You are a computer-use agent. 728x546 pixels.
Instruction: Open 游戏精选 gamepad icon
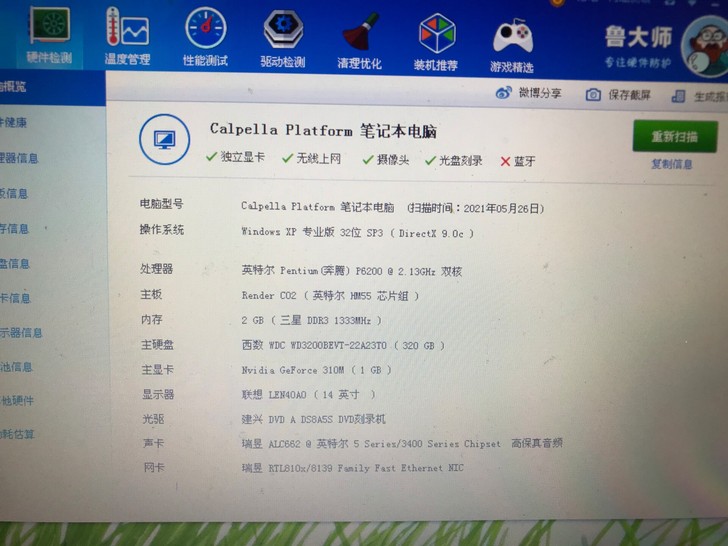point(513,36)
